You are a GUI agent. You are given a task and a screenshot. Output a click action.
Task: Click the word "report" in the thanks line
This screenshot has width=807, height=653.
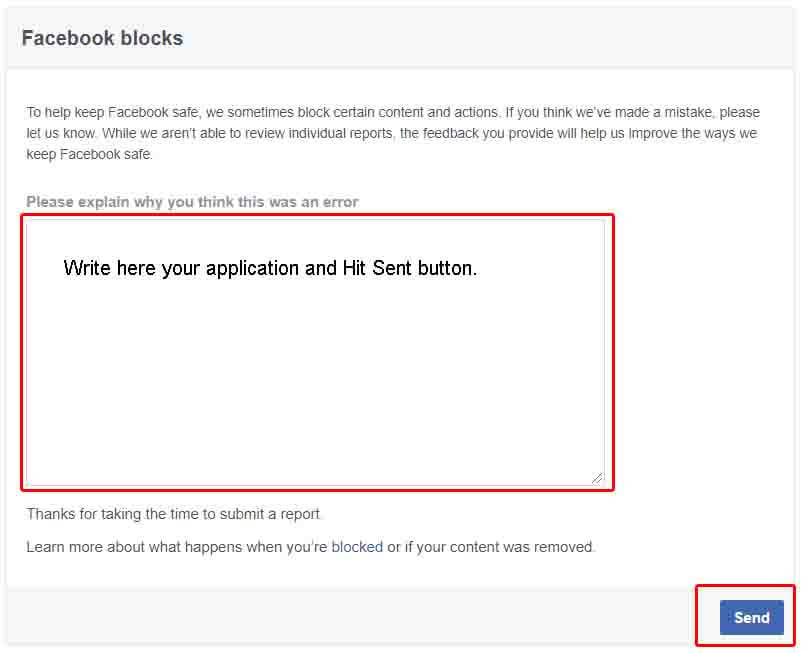(x=300, y=514)
